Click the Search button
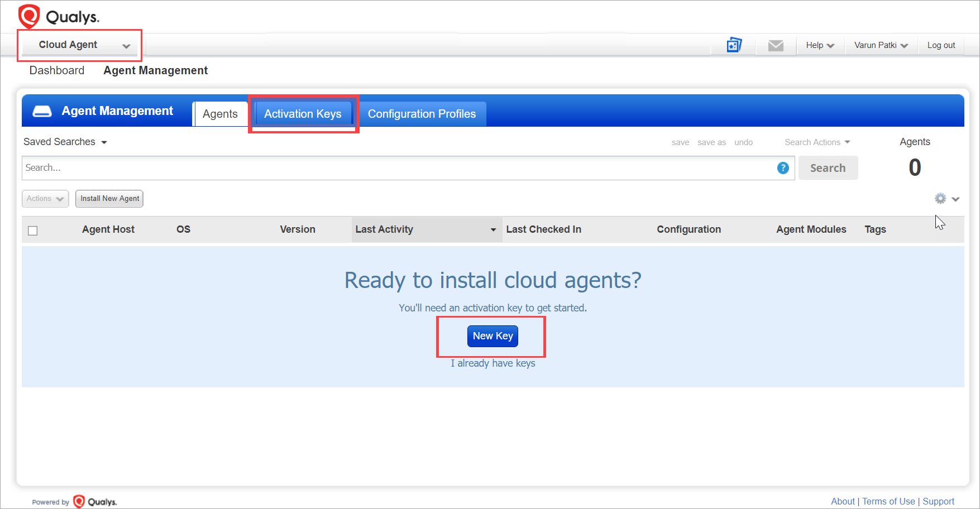This screenshot has width=980, height=509. (x=828, y=168)
